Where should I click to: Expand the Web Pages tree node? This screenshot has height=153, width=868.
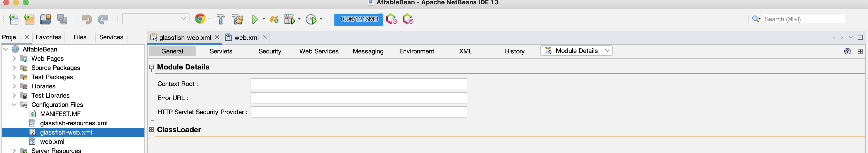14,59
